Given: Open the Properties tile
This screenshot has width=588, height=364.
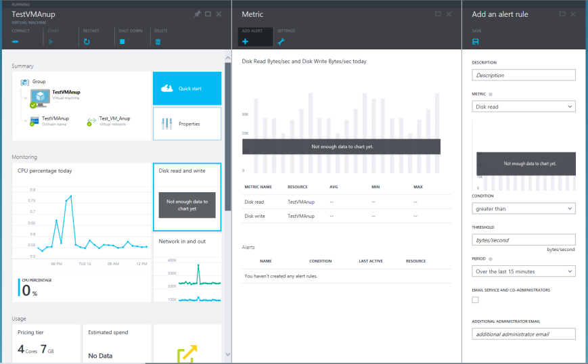Looking at the screenshot, I should (x=187, y=124).
